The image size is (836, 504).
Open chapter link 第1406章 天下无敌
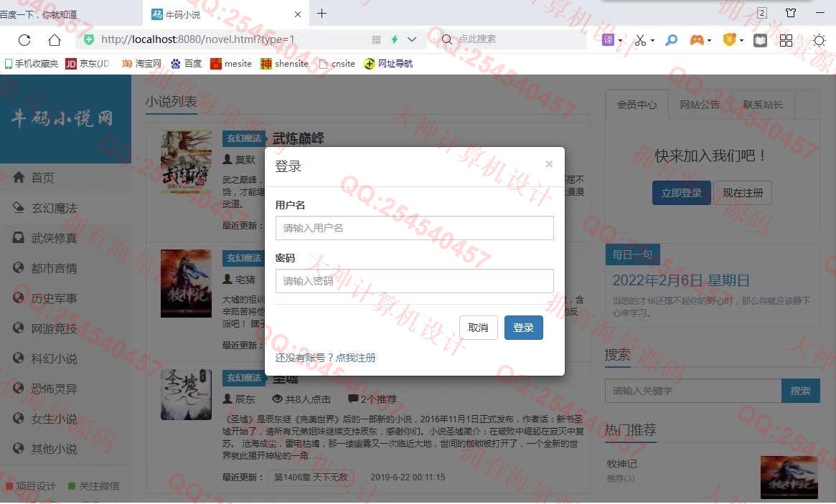pyautogui.click(x=311, y=477)
